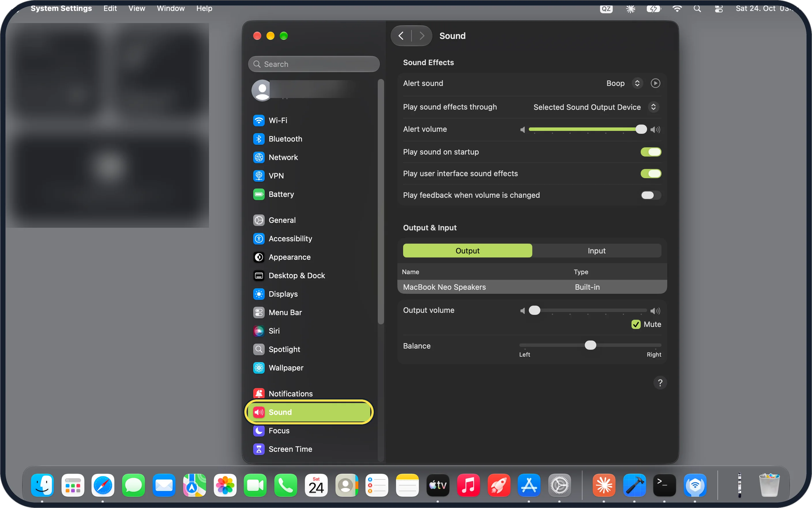Open Control Center in menu bar
This screenshot has width=812, height=508.
[x=719, y=8]
